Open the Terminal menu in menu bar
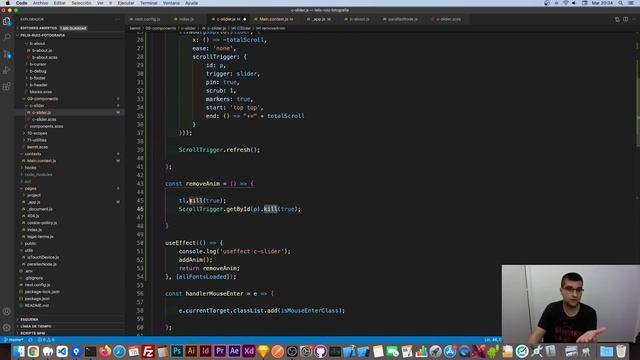The image size is (640, 360). click(149, 3)
